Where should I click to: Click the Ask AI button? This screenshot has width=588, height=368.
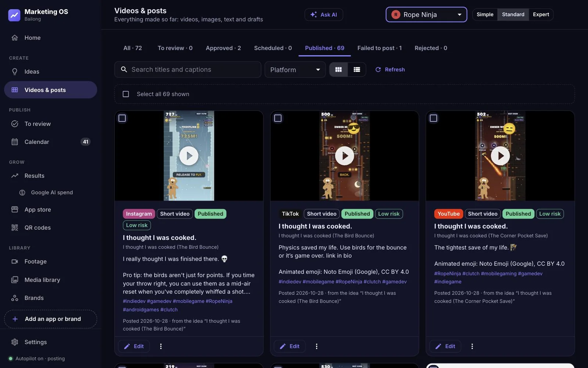click(324, 15)
